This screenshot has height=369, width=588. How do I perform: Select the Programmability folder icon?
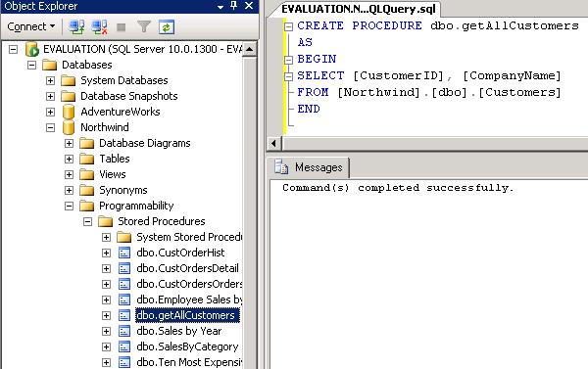[86, 207]
